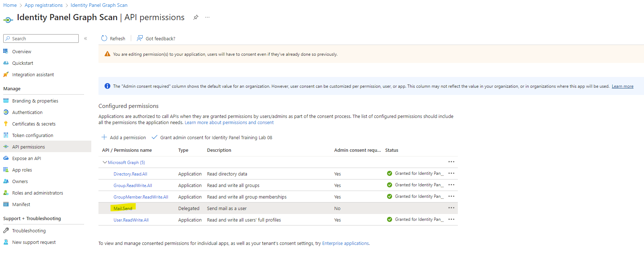644x255 pixels.
Task: Click the Troubleshooting wrench icon
Action: click(6, 231)
